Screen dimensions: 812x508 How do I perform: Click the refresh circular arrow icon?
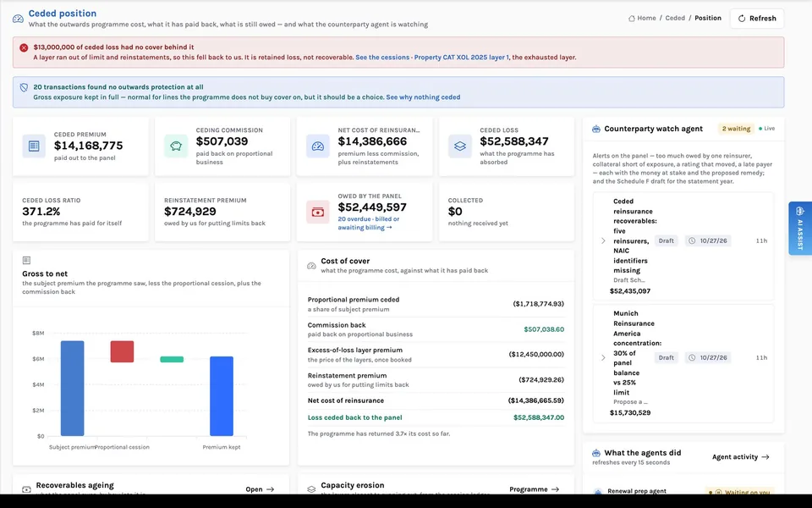(x=742, y=18)
